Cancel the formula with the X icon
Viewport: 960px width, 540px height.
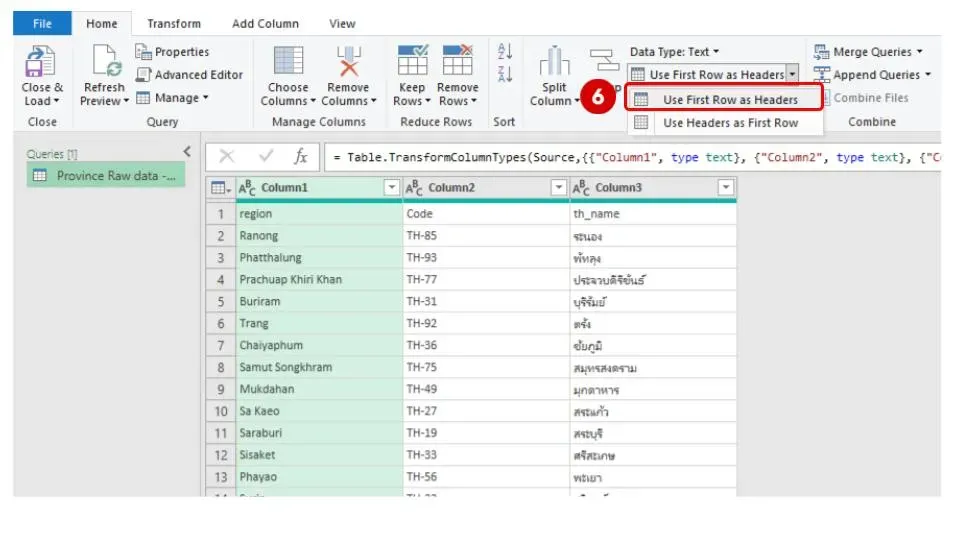pyautogui.click(x=227, y=157)
